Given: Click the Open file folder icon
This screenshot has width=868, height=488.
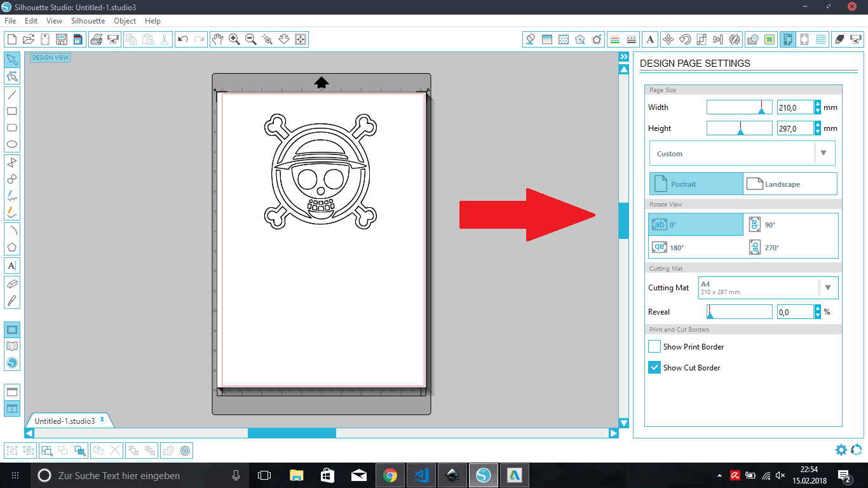Looking at the screenshot, I should 29,39.
